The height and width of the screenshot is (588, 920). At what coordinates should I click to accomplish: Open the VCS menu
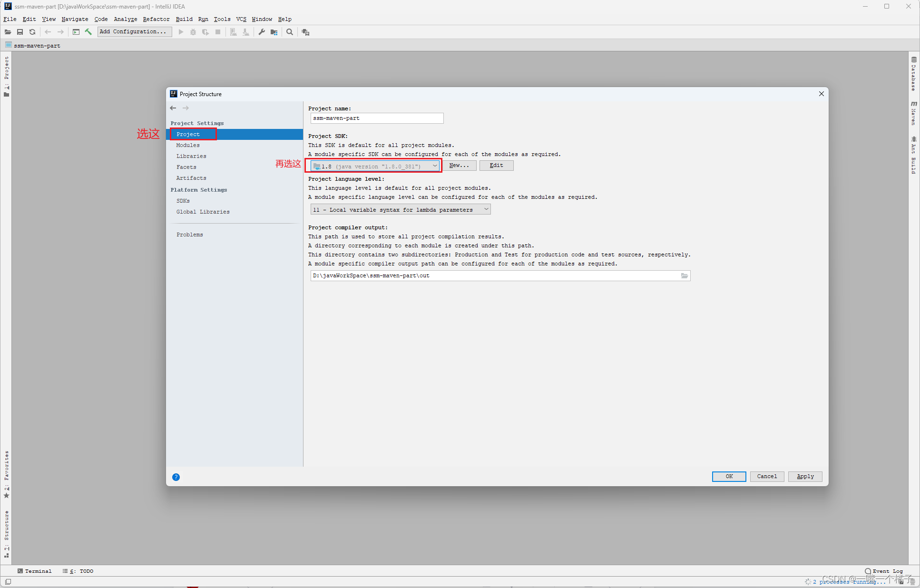click(x=241, y=19)
